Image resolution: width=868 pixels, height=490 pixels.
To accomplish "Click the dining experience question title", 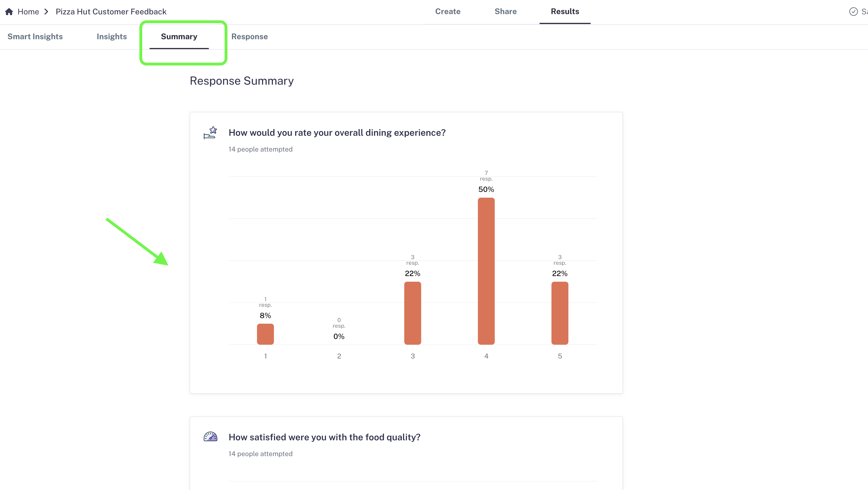I will tap(337, 133).
